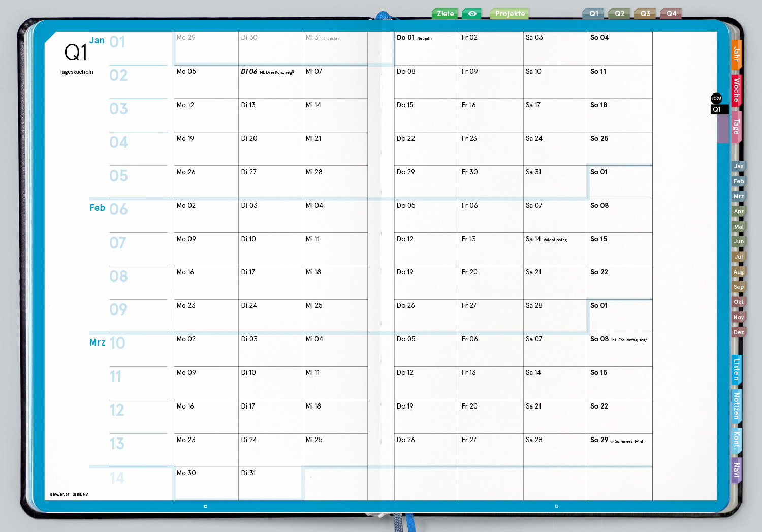Select the Mai month tab

(x=739, y=227)
